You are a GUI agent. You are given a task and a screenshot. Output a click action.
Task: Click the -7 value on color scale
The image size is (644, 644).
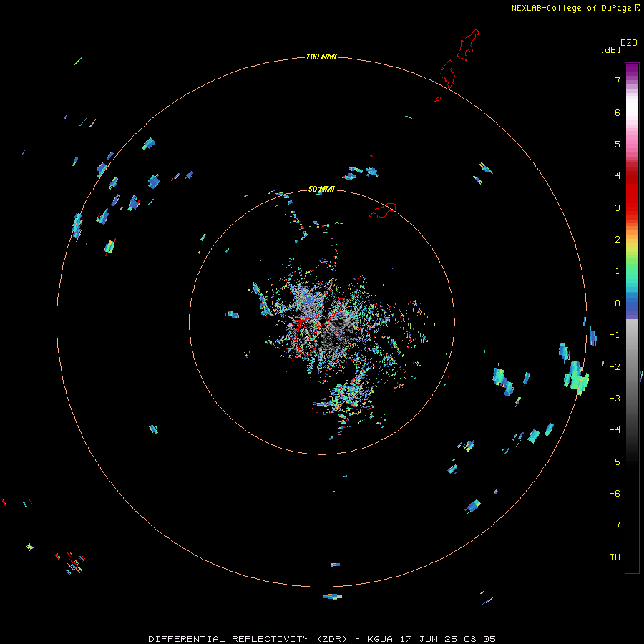(615, 525)
